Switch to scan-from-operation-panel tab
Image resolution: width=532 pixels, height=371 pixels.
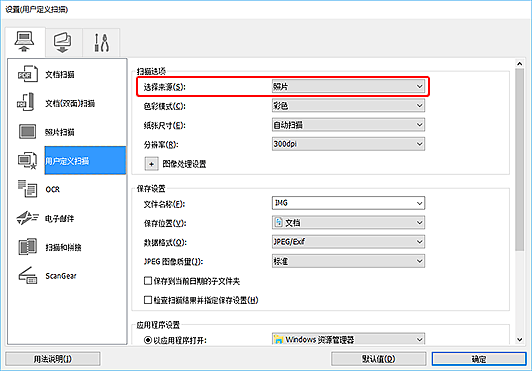(63, 42)
